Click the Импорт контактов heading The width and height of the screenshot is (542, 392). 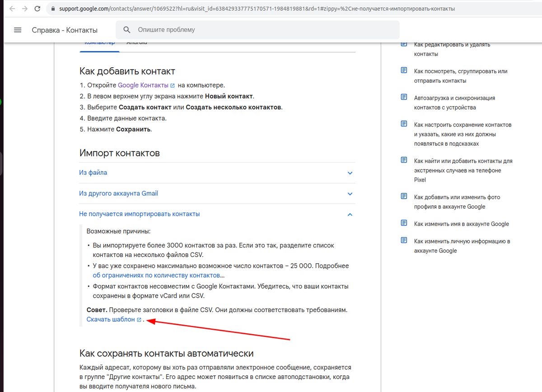[120, 153]
